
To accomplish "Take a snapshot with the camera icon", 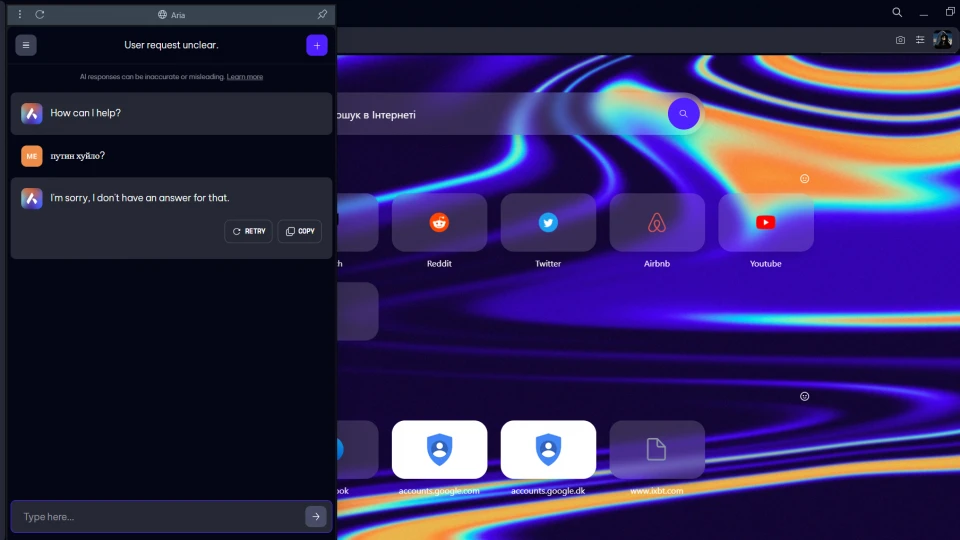I will coord(900,40).
